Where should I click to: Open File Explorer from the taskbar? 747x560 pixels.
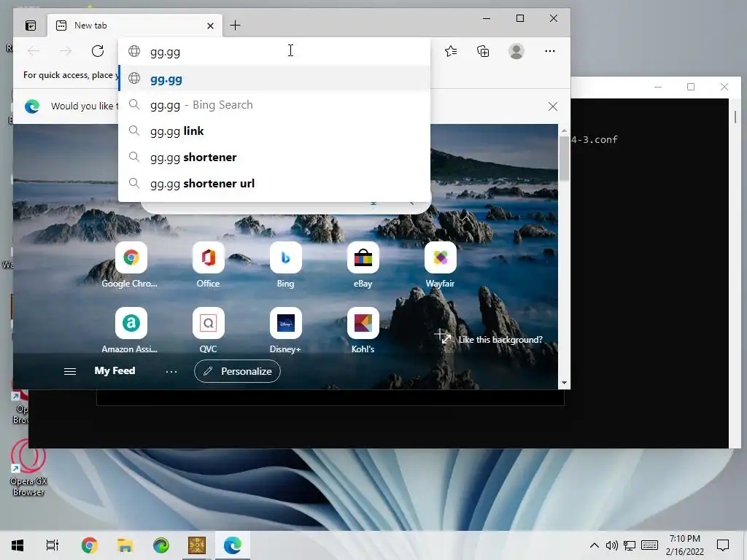(x=125, y=545)
